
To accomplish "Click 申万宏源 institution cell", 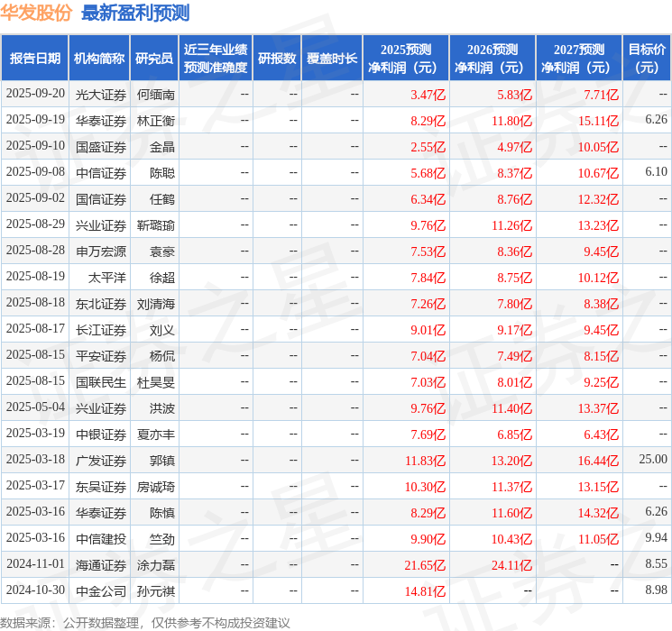I will [101, 251].
